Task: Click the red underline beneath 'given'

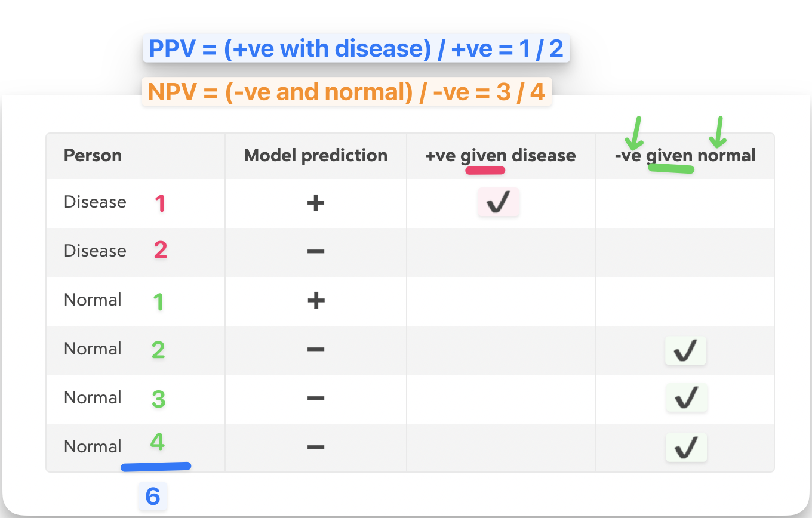Action: [485, 171]
